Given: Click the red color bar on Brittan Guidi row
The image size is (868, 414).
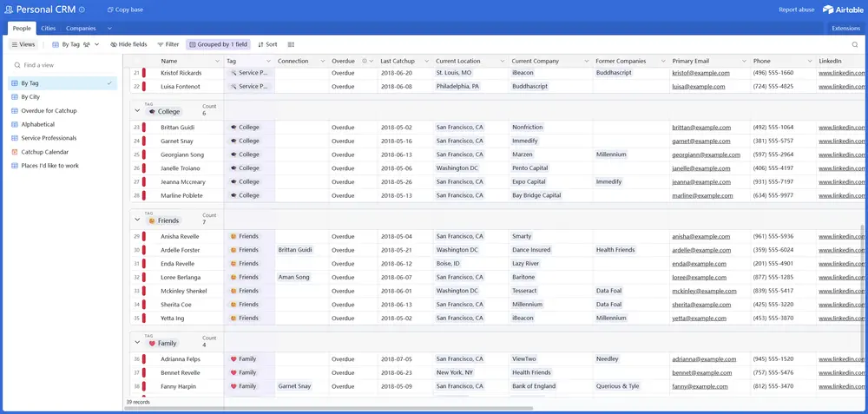Looking at the screenshot, I should pos(144,128).
